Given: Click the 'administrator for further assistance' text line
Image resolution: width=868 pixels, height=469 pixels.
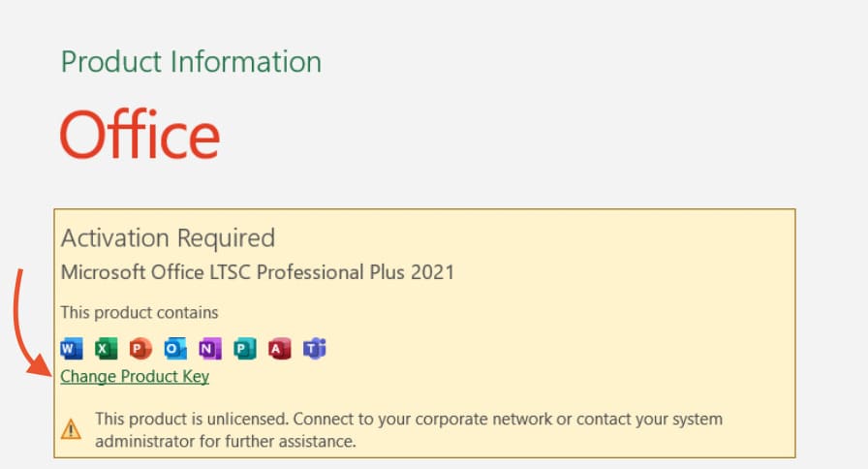Looking at the screenshot, I should tap(226, 442).
